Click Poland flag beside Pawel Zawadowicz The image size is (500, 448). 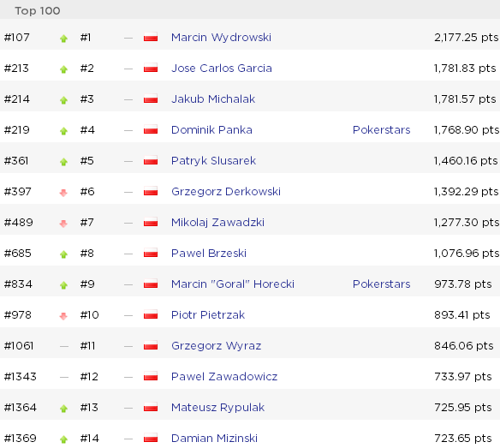tap(151, 376)
